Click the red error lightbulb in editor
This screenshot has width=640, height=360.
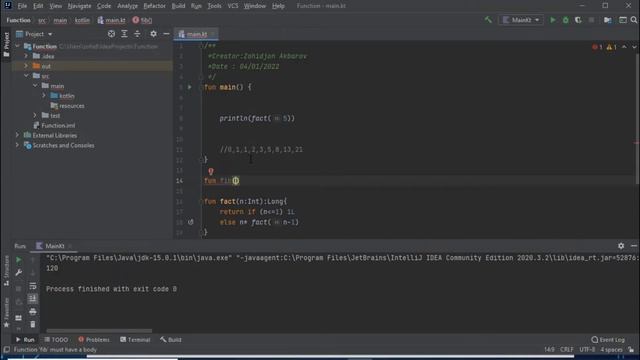(x=211, y=171)
